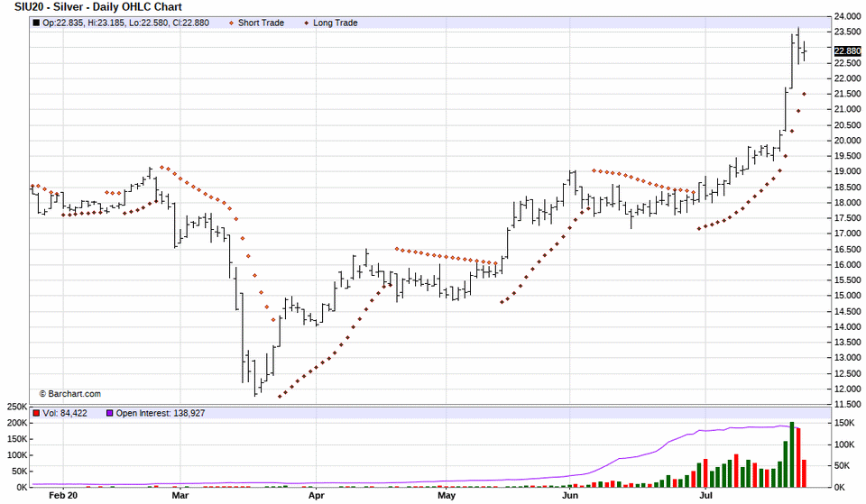
Task: Click the Long Trade legend label
Action: click(336, 23)
